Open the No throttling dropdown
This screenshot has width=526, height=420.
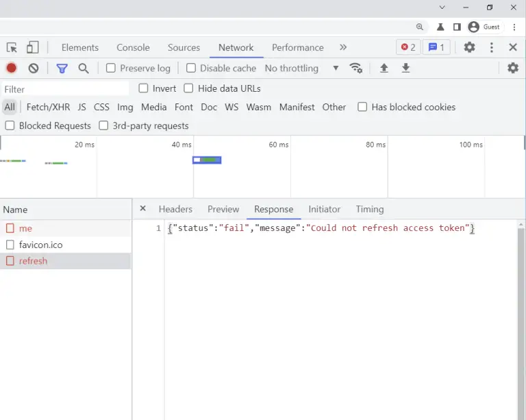click(x=301, y=68)
